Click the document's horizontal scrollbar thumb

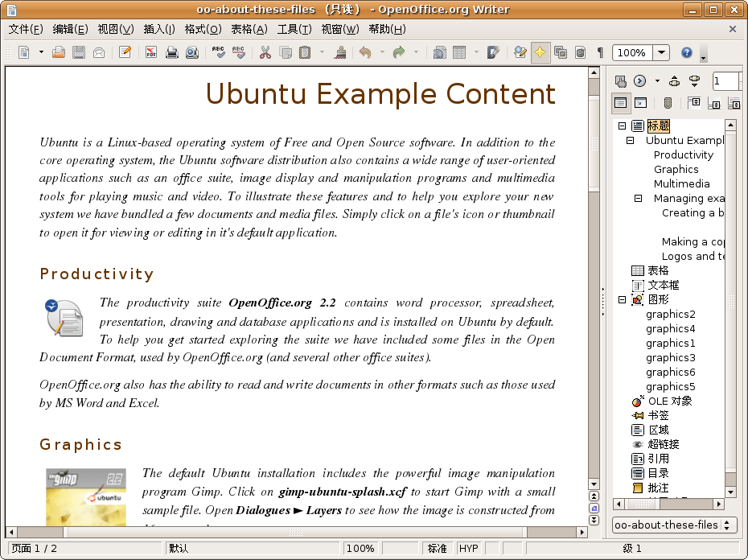(x=295, y=531)
